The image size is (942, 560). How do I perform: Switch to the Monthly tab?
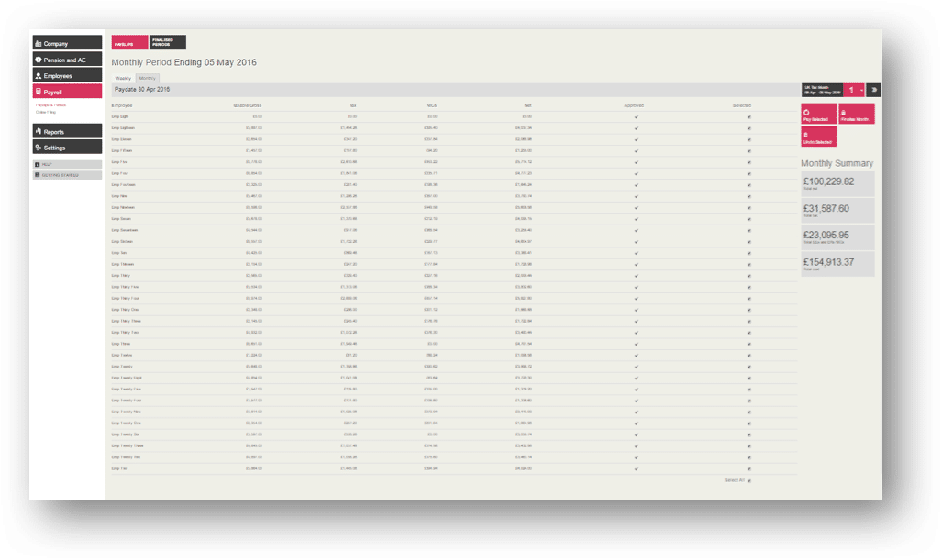coord(147,79)
